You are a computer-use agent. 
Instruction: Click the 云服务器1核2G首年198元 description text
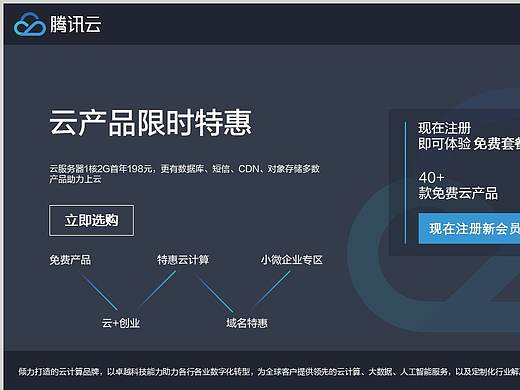184,174
